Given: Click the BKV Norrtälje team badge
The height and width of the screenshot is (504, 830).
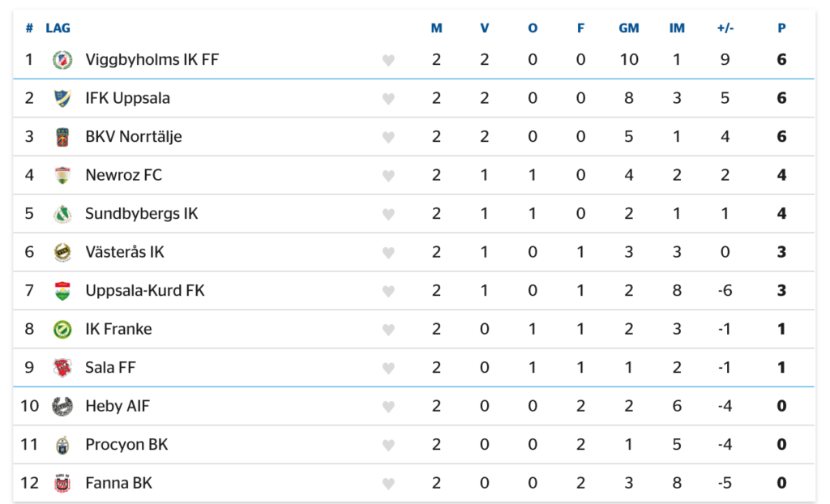Looking at the screenshot, I should [62, 137].
